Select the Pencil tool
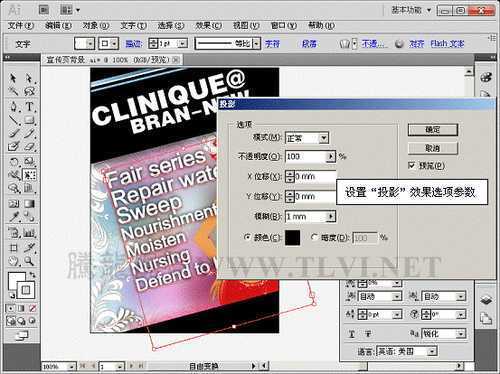The width and height of the screenshot is (500, 374). coord(29,133)
